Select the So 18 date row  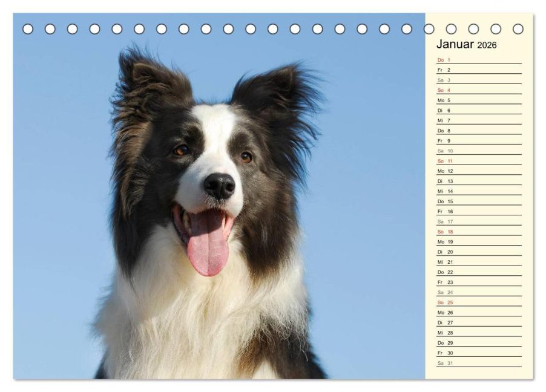[479, 232]
